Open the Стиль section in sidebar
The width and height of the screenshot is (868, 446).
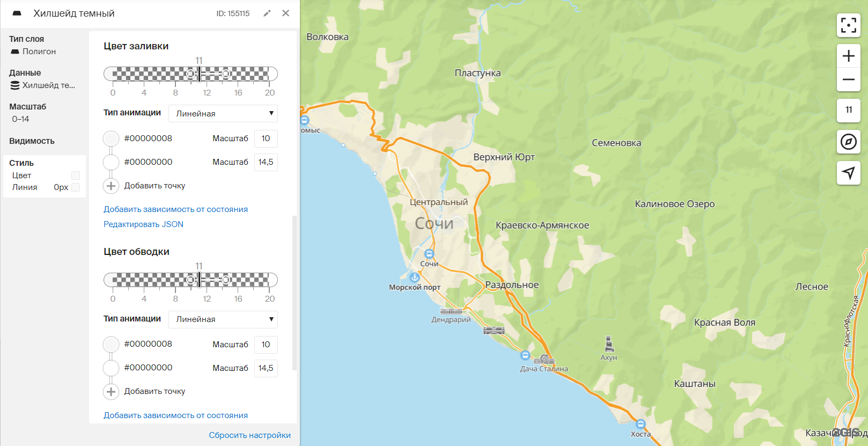click(21, 163)
